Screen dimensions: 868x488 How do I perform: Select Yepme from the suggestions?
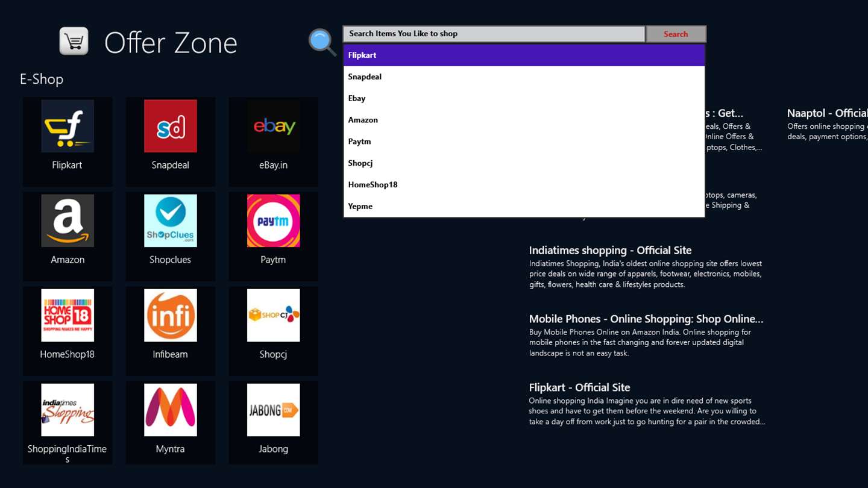coord(524,206)
